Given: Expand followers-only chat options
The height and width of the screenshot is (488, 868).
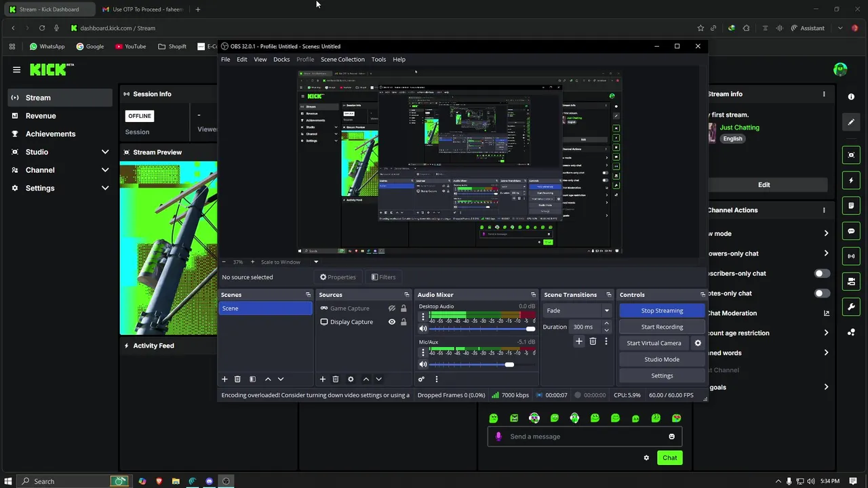Looking at the screenshot, I should tap(826, 253).
